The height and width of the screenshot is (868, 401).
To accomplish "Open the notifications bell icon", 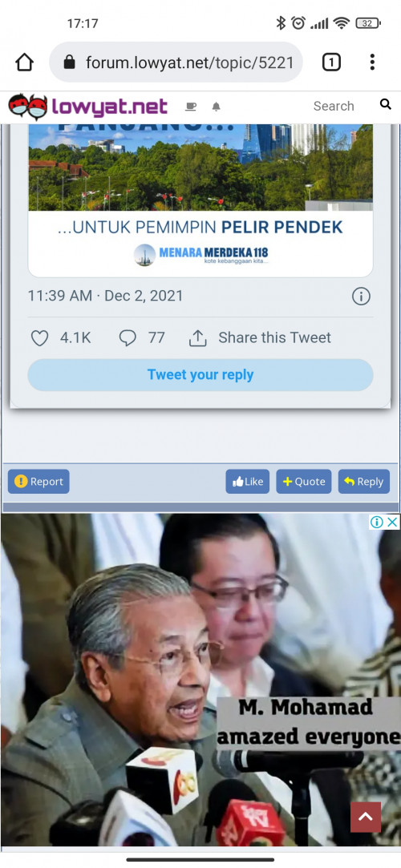I will tap(217, 107).
